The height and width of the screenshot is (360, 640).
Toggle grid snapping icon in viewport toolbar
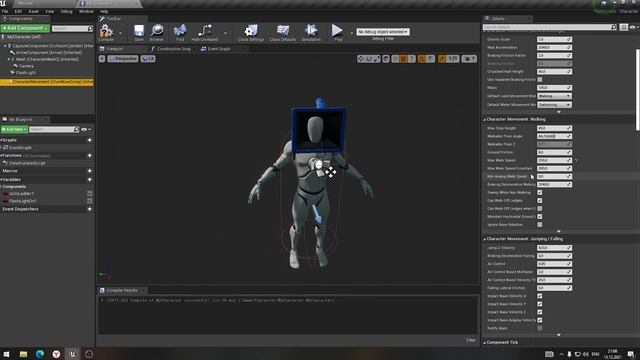pos(403,59)
